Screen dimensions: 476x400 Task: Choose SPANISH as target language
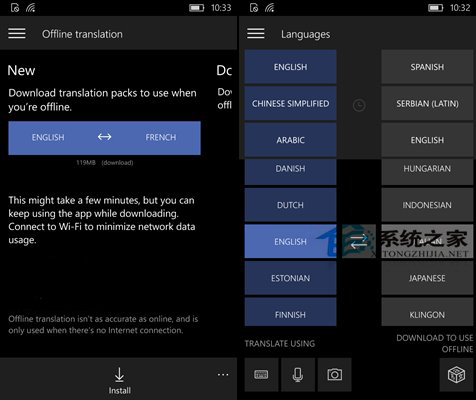pyautogui.click(x=427, y=67)
